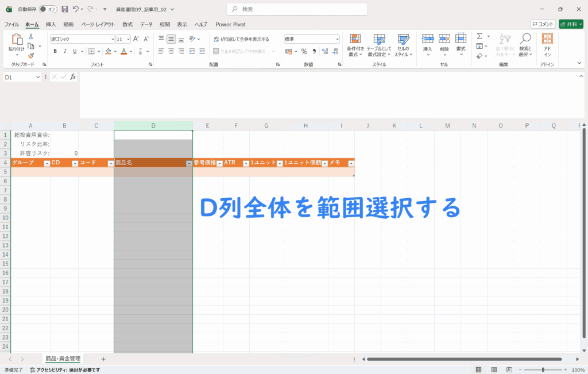588x374 pixels.
Task: Toggle Bold formatting
Action: [55, 51]
